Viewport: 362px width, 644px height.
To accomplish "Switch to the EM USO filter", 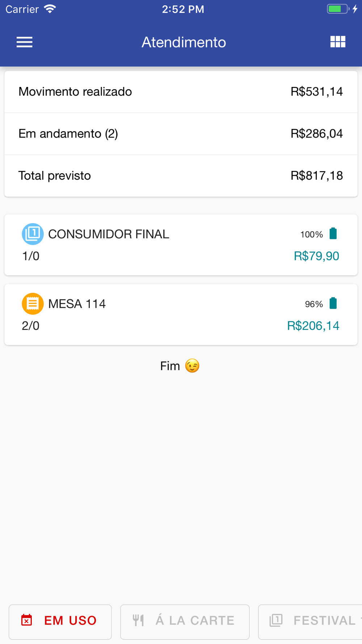I will point(60,622).
